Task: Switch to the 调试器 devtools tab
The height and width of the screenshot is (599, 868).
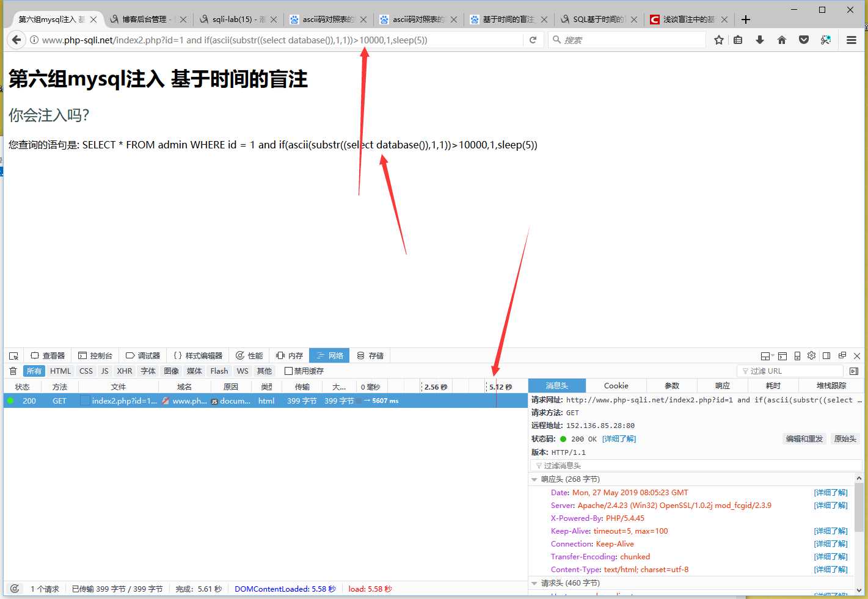Action: tap(143, 355)
